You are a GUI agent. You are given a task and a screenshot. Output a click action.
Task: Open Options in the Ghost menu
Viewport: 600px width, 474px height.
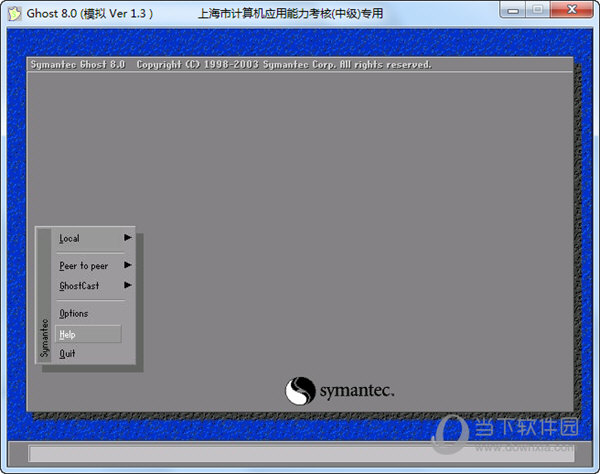coord(74,314)
